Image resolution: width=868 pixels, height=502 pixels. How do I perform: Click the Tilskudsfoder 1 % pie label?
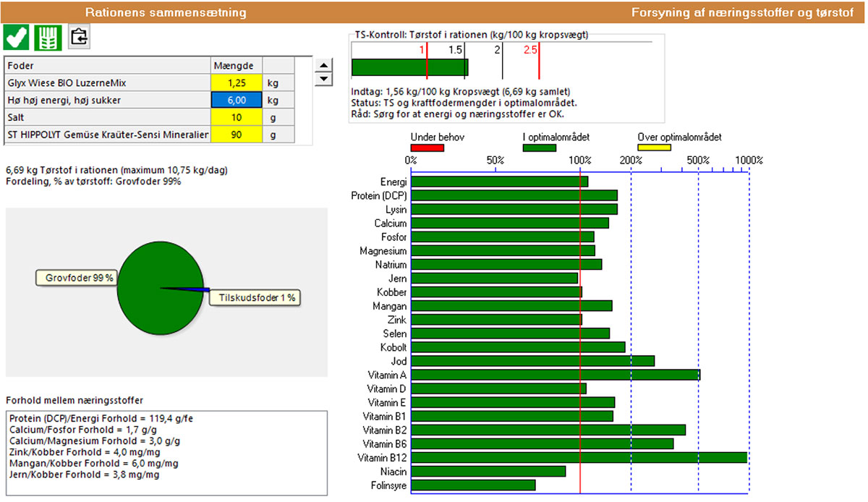coord(254,297)
